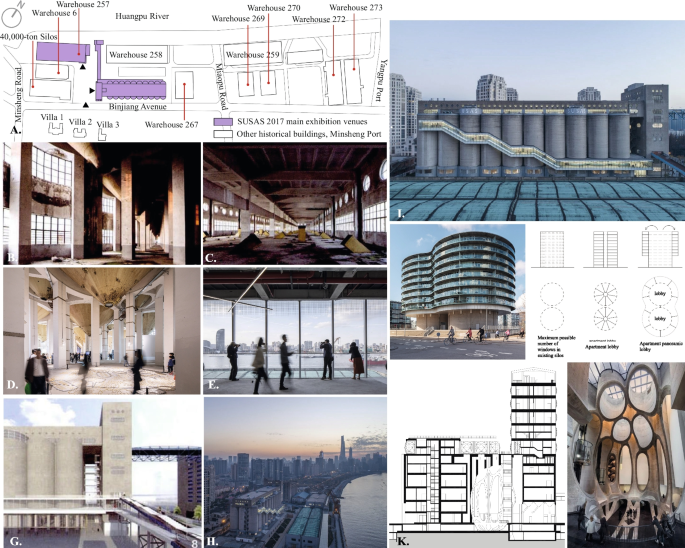
Task: Click the Warehouse 259 label on map
Action: click(x=250, y=55)
